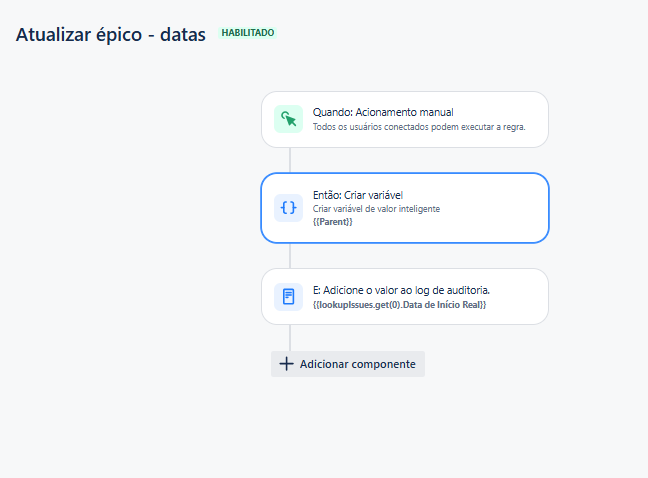Viewport: 648px width, 478px height.
Task: Click the connector line between variable and log
Action: [x=290, y=256]
